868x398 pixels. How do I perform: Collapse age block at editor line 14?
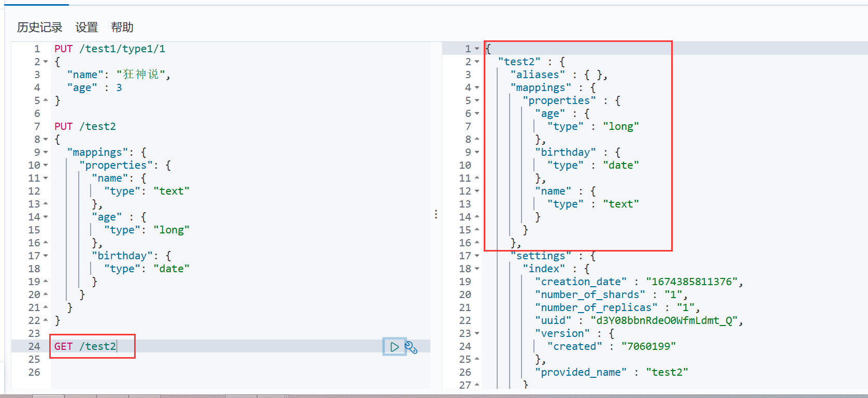coord(46,217)
